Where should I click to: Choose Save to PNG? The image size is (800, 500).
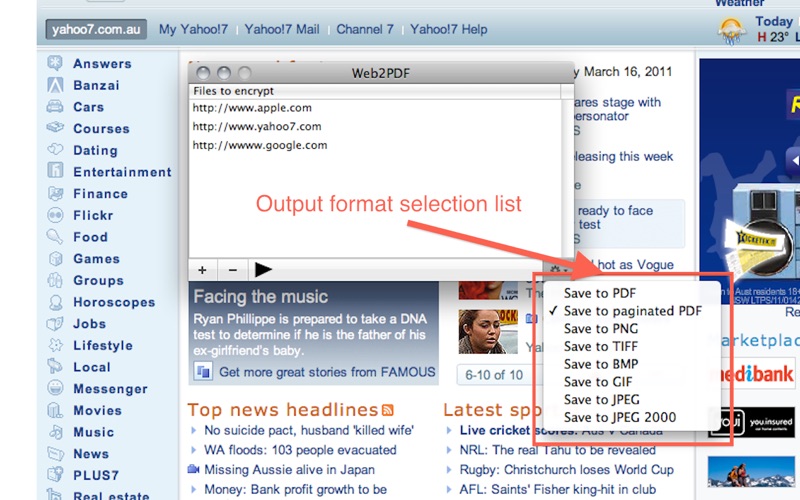601,329
